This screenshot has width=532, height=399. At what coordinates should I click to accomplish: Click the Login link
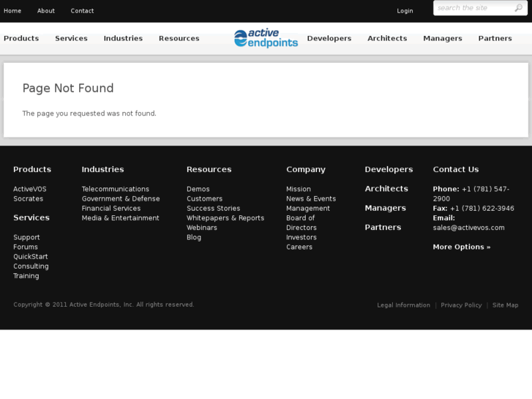[x=405, y=11]
